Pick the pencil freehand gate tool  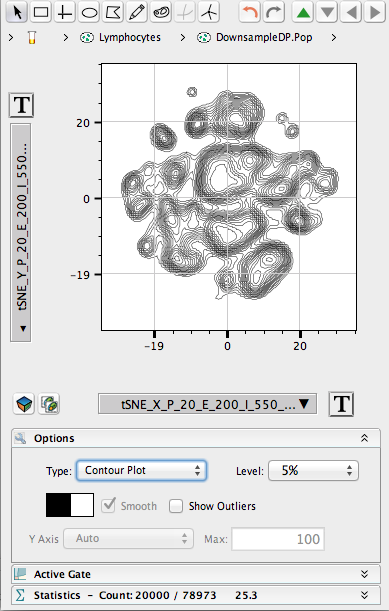pos(137,12)
